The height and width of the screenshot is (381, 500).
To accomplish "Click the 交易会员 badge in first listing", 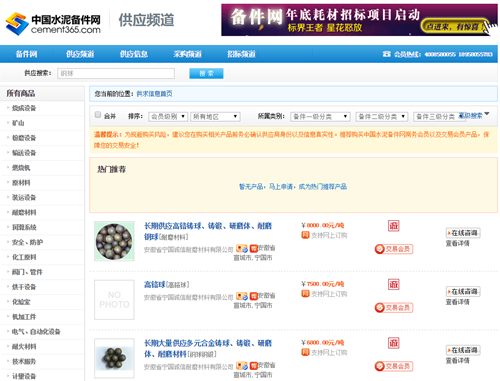I will pyautogui.click(x=394, y=249).
